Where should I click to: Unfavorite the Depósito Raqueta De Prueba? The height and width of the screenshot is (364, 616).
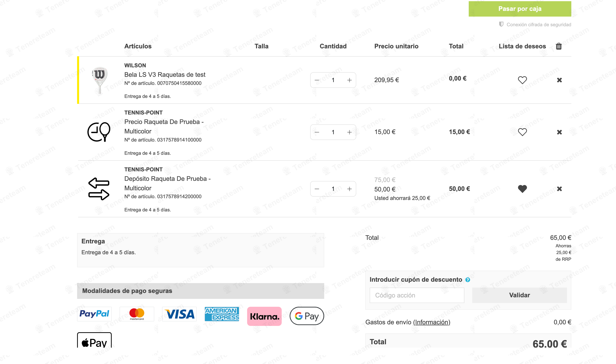(x=522, y=189)
